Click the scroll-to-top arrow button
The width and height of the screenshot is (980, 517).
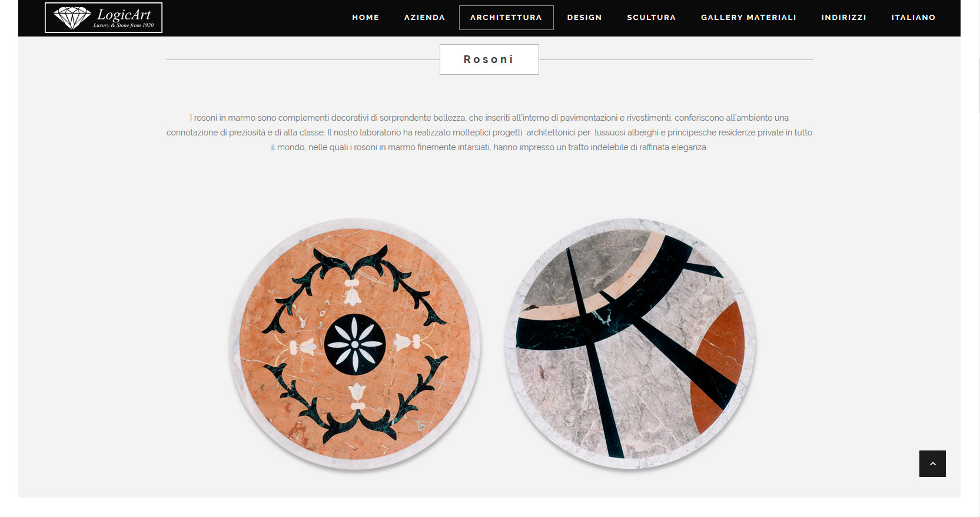[932, 463]
